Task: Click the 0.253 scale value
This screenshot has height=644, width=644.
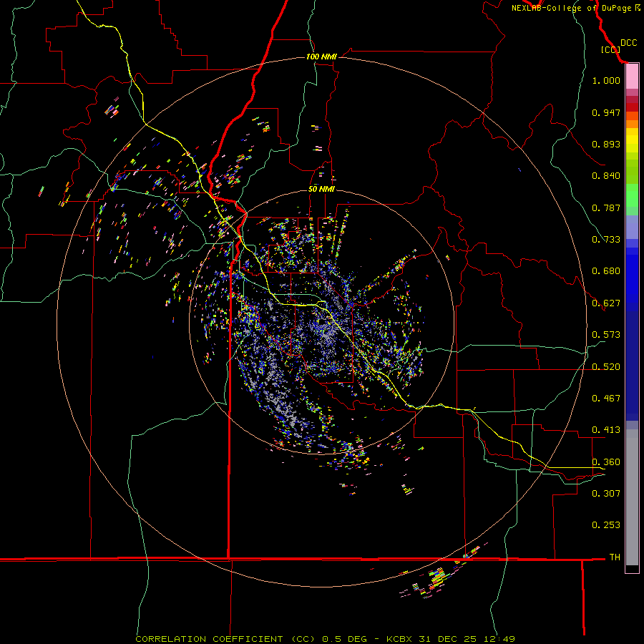Action: click(606, 525)
